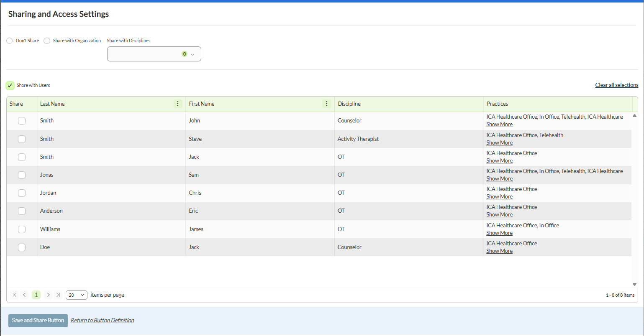Click the Clear all selections link

pos(616,85)
